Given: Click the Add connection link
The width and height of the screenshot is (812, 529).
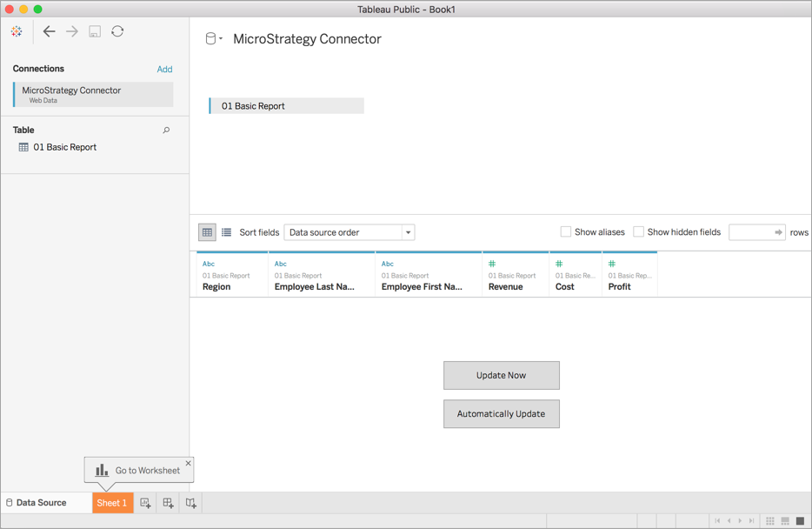Looking at the screenshot, I should coord(164,70).
